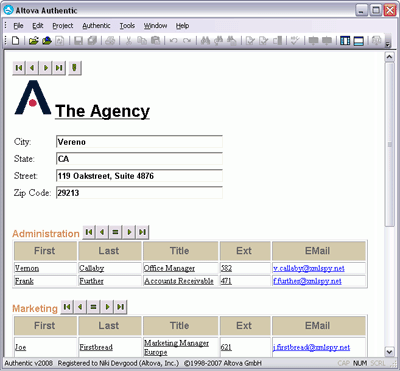
Task: Go to next record in top navigation
Action: point(46,68)
